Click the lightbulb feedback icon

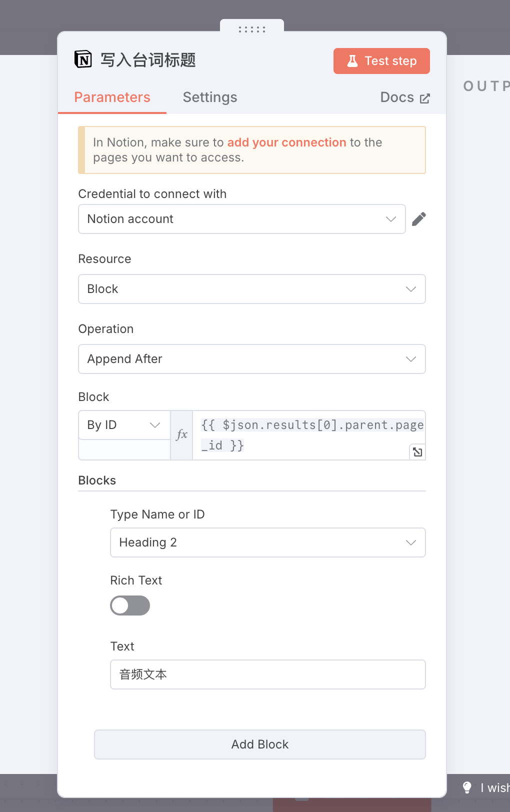[x=467, y=788]
